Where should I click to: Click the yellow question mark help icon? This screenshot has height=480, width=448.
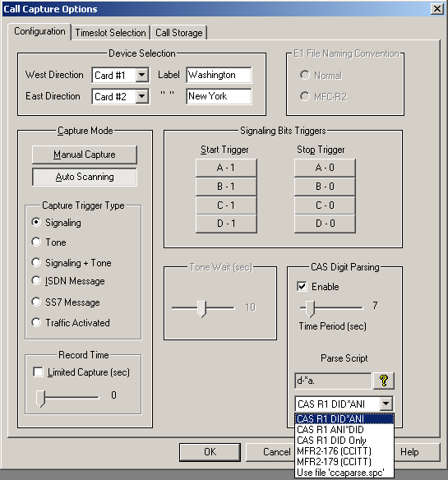coord(383,381)
